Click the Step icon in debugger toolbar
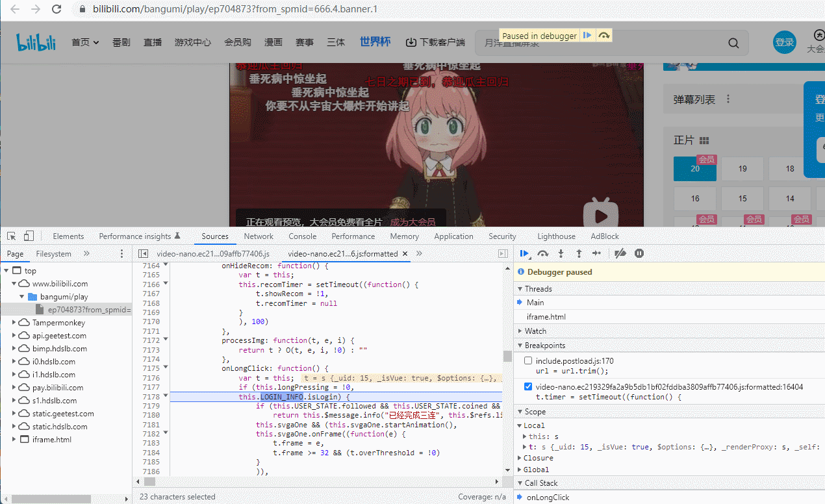 (x=596, y=253)
